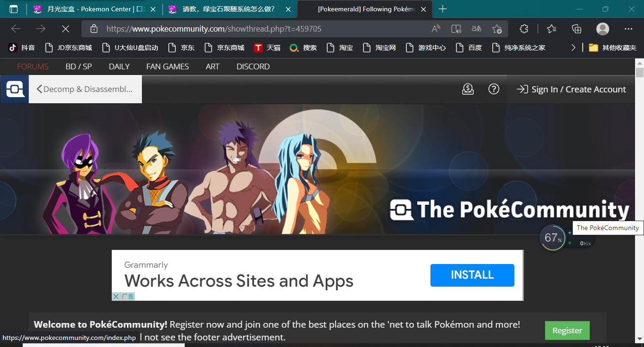Expand the bookmarks bar overflow chevron
The image size is (644, 347).
pyautogui.click(x=573, y=48)
